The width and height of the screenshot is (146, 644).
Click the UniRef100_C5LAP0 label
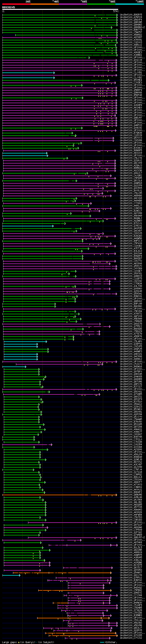pyautogui.click(x=131, y=342)
